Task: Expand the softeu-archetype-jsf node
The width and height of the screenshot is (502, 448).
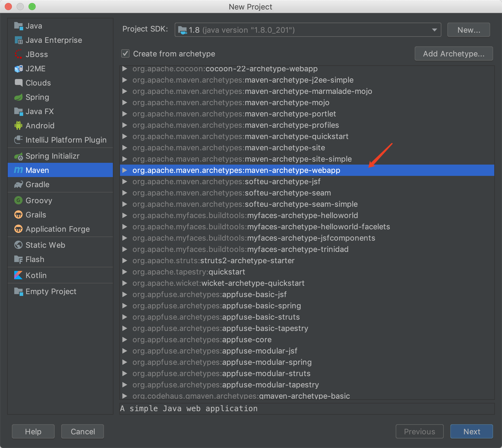Action: coord(125,182)
